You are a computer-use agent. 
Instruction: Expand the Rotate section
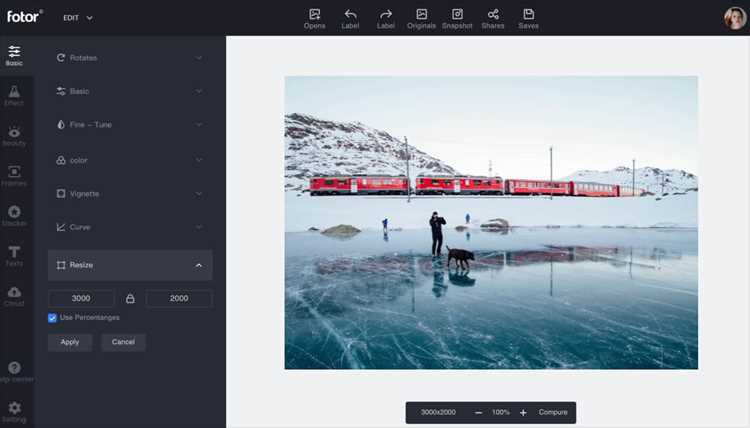pyautogui.click(x=130, y=58)
